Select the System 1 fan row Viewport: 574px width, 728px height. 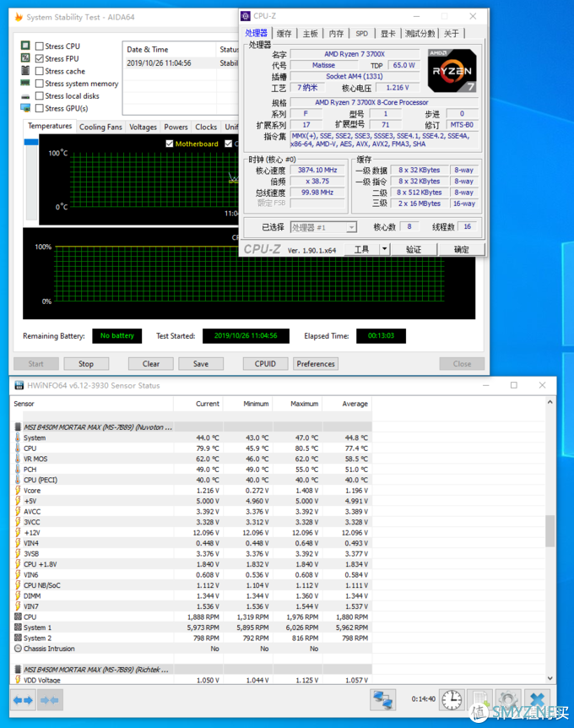click(192, 627)
